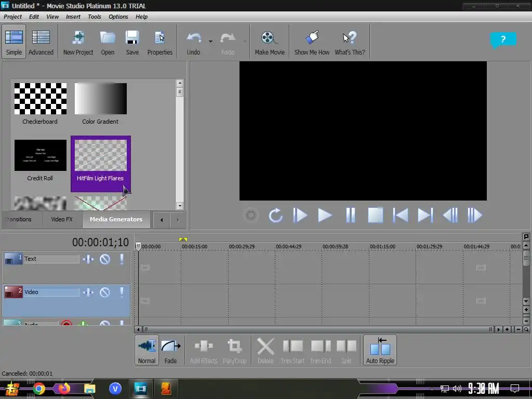Image resolution: width=532 pixels, height=399 pixels.
Task: Select the Fade tool
Action: 170,350
